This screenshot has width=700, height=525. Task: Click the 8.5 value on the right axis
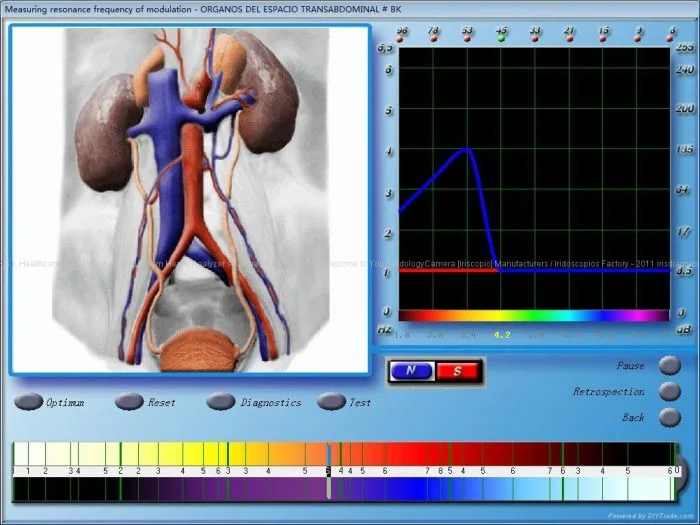pos(686,271)
